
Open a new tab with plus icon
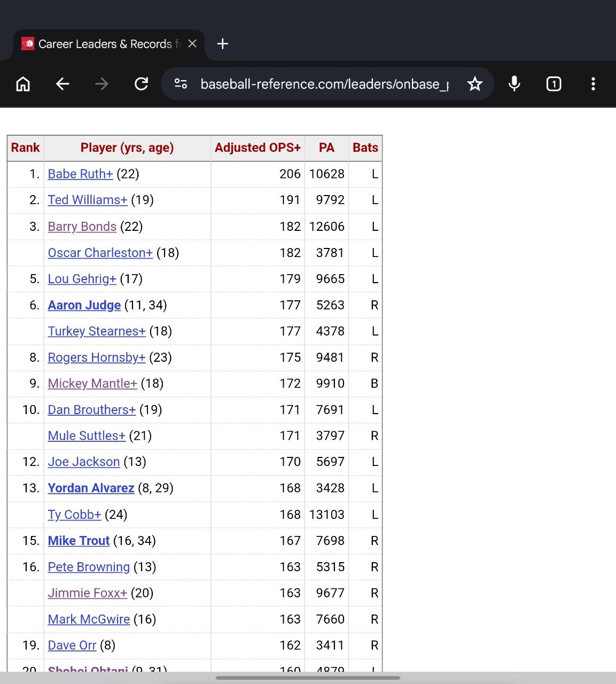coord(223,44)
